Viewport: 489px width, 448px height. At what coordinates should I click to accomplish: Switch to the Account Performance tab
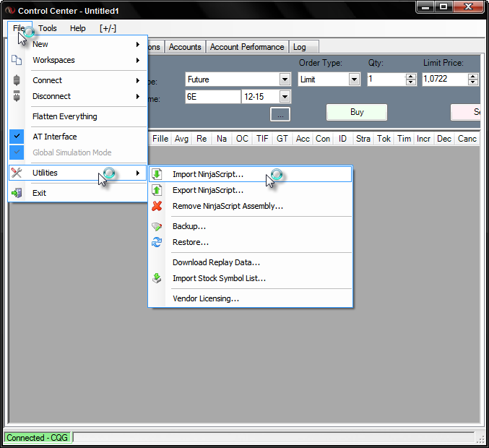(x=247, y=47)
